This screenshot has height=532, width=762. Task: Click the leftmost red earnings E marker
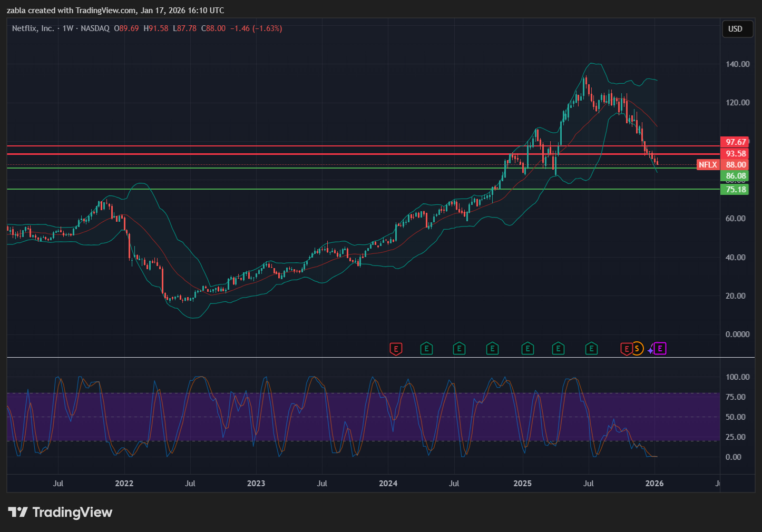[x=396, y=349]
